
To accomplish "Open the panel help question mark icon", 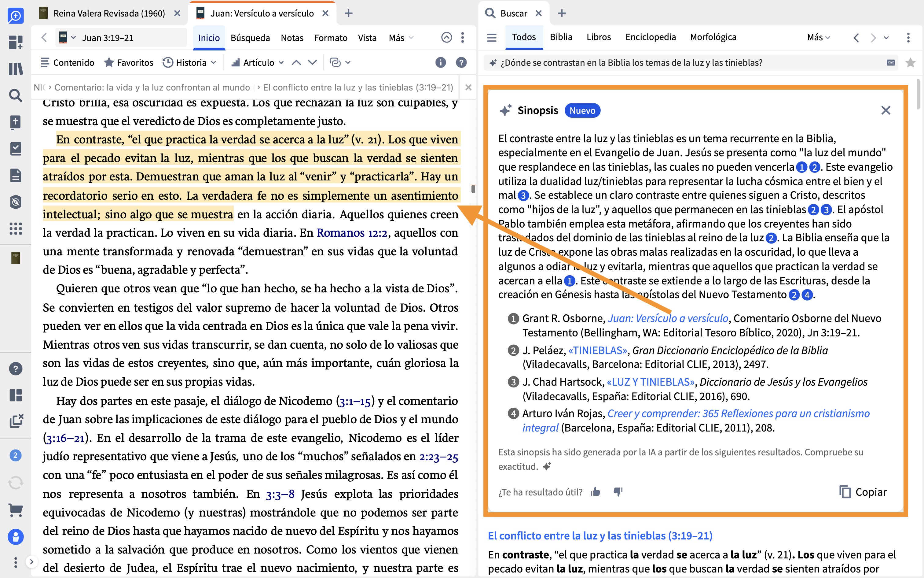I will [461, 62].
